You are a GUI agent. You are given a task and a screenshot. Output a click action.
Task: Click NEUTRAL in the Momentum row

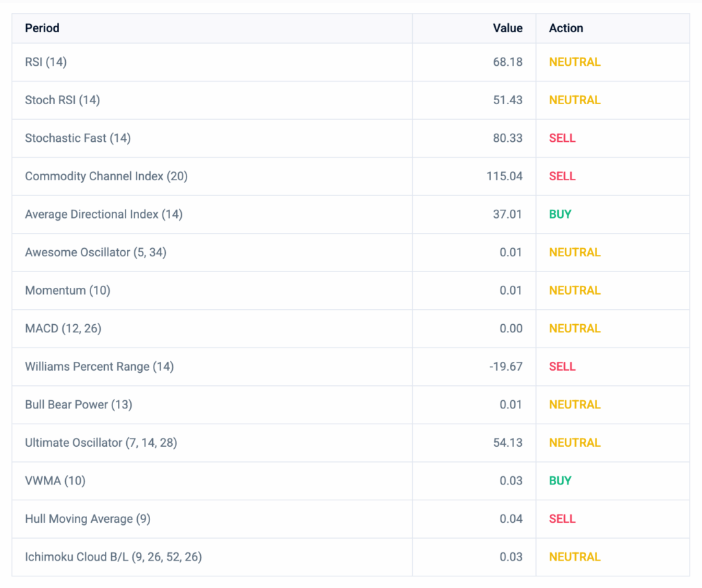(x=575, y=290)
